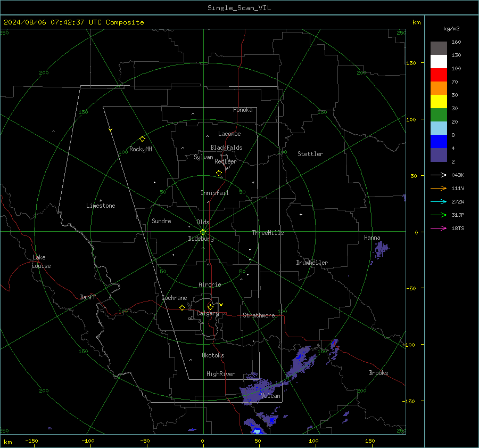The width and height of the screenshot is (479, 448).
Task: Click the Blackfalds city label
Action: pos(226,148)
